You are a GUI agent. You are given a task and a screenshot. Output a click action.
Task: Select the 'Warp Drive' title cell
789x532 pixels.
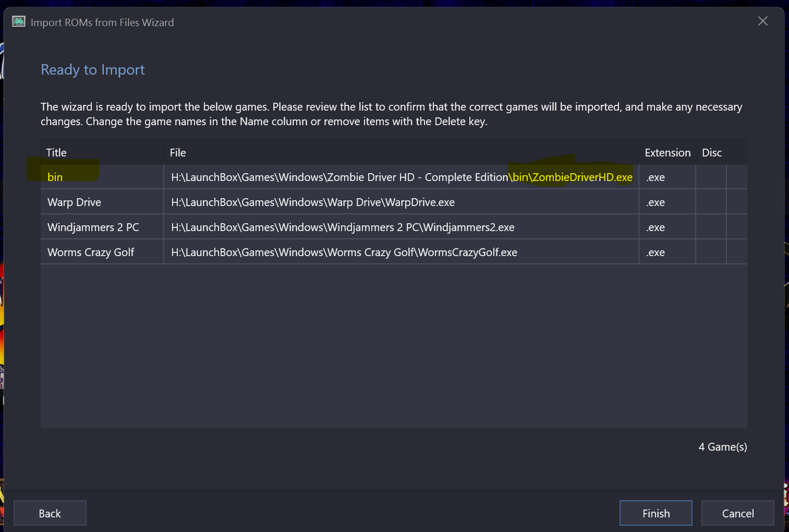click(x=102, y=202)
